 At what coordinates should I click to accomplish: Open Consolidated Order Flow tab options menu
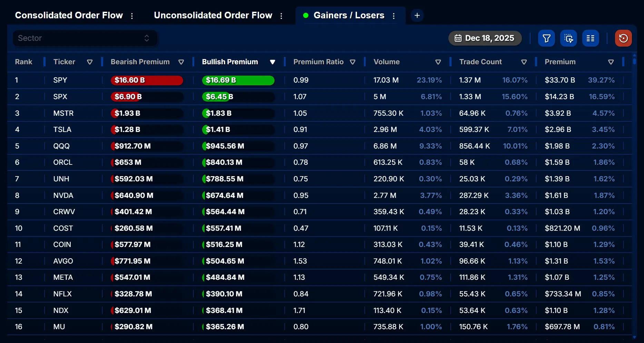(x=132, y=16)
